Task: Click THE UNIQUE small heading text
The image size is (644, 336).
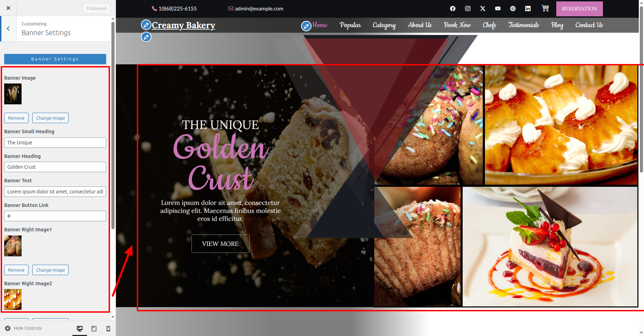Action: (220, 125)
